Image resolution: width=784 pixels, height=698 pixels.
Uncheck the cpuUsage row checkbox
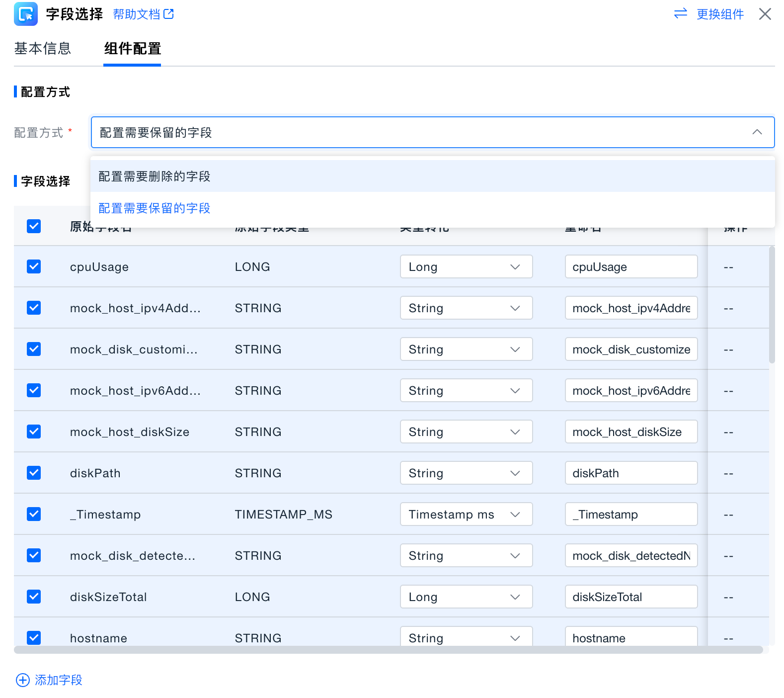pos(34,266)
